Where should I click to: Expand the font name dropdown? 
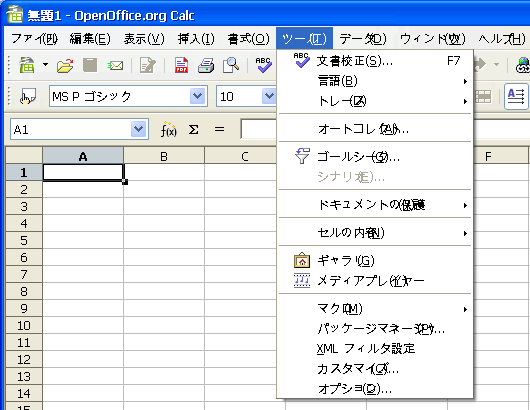(x=197, y=96)
